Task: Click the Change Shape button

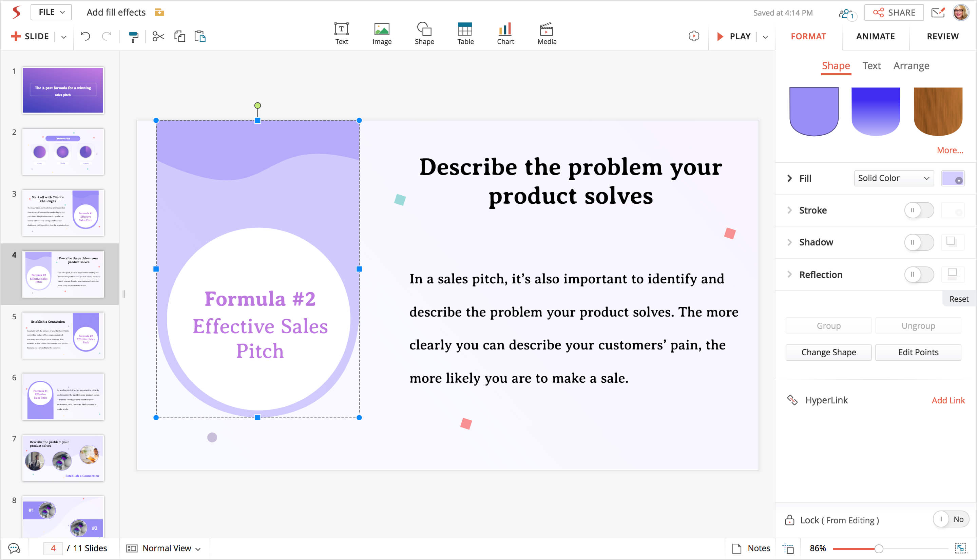Action: [828, 352]
